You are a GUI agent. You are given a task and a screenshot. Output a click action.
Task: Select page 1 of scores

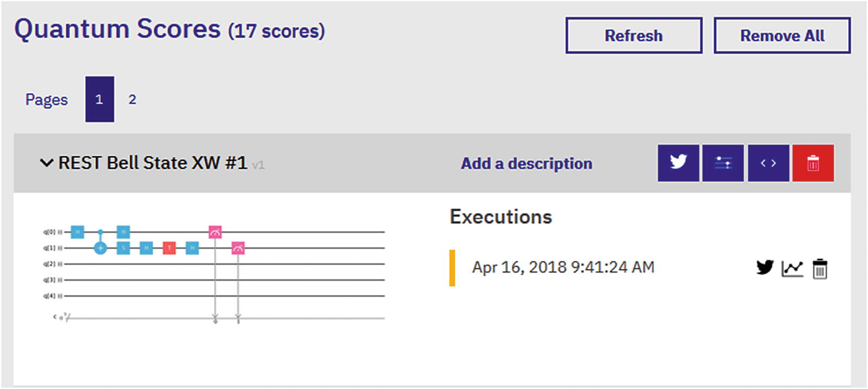(99, 100)
